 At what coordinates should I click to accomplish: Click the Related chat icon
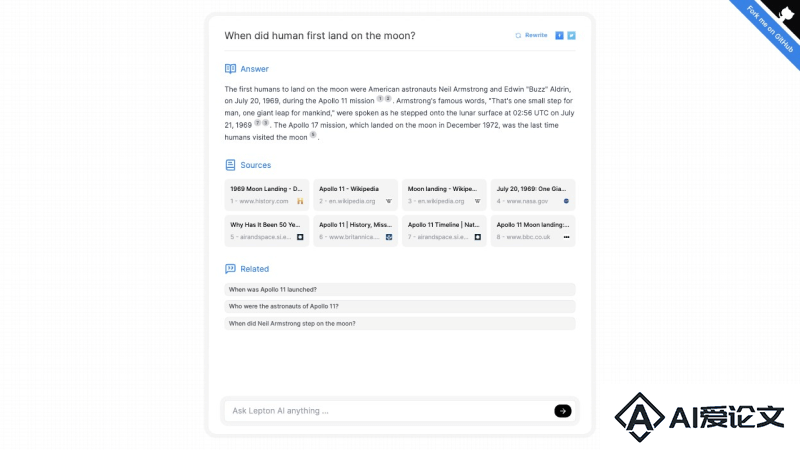click(x=230, y=268)
